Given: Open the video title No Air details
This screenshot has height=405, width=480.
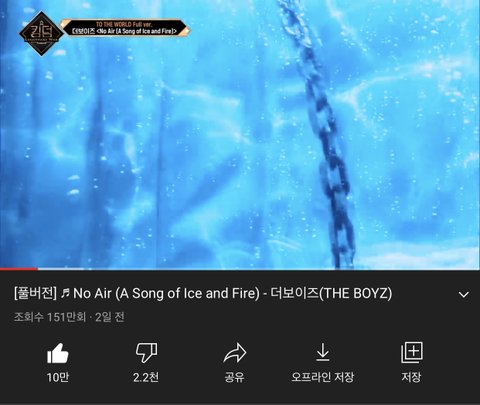Looking at the screenshot, I should click(203, 294).
